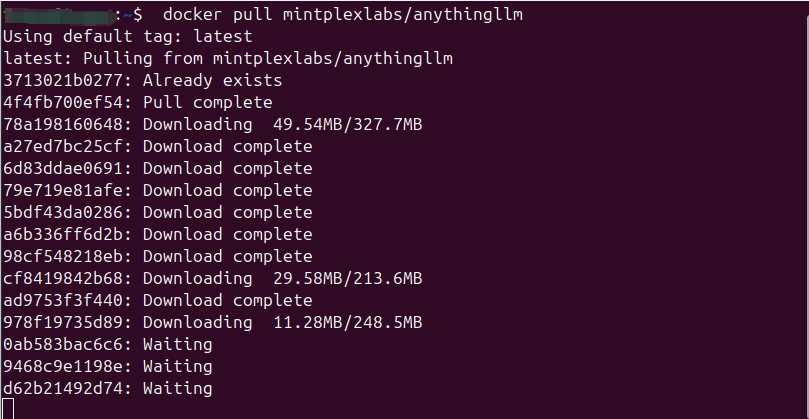Screen dimensions: 809x419
Task: Click the 29.58MB/213.6MB download progress
Action: tap(347, 278)
